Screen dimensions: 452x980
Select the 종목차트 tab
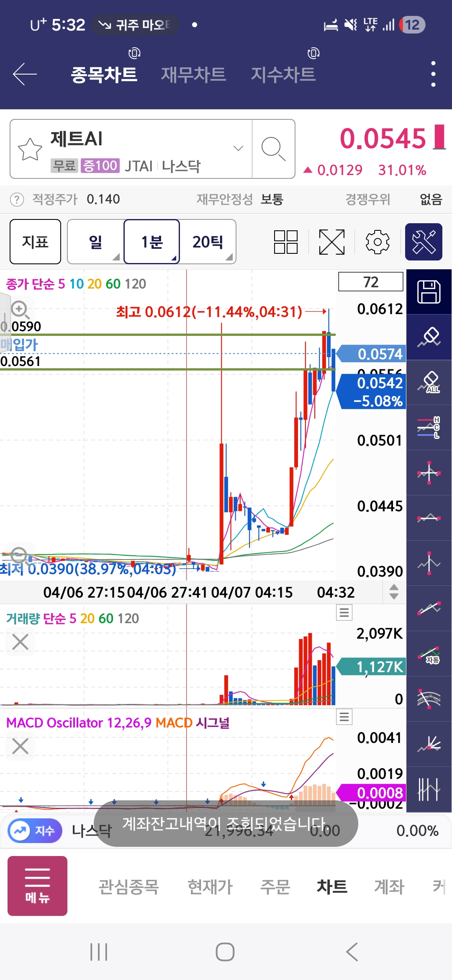[x=104, y=75]
